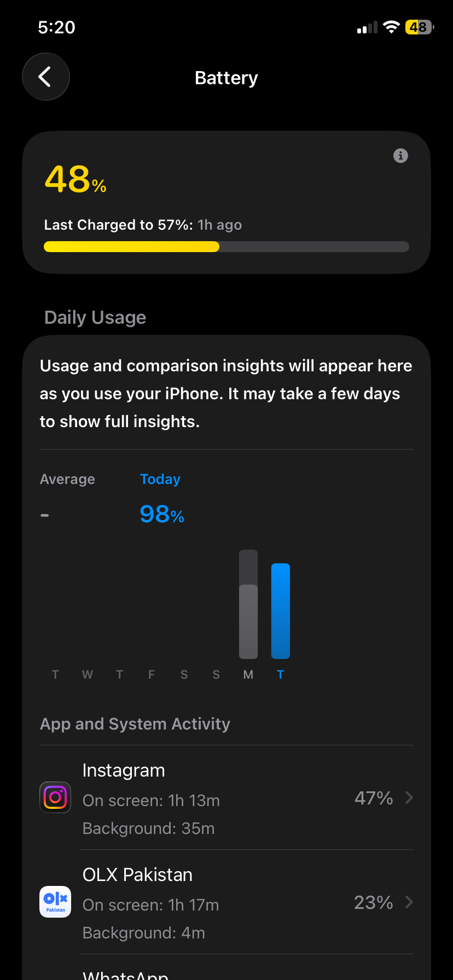Tap the large 48% battery reading
This screenshot has height=980, width=453.
click(75, 179)
